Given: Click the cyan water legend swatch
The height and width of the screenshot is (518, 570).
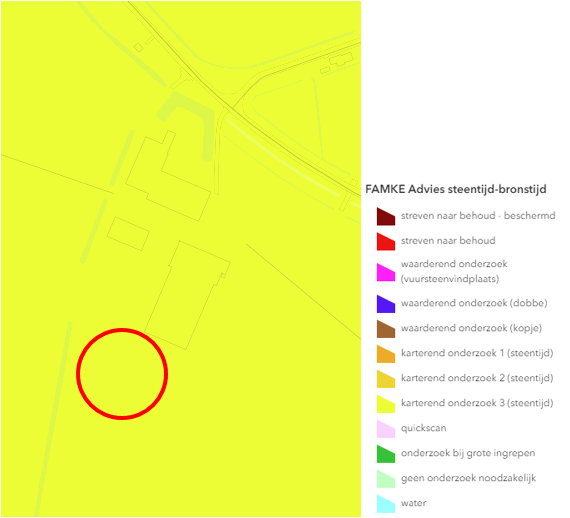Looking at the screenshot, I should click(386, 504).
